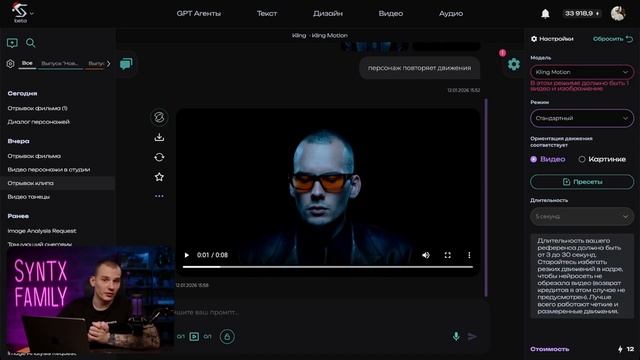Start a new chat with the plus-bubble icon
This screenshot has height=360, width=640.
(12, 42)
